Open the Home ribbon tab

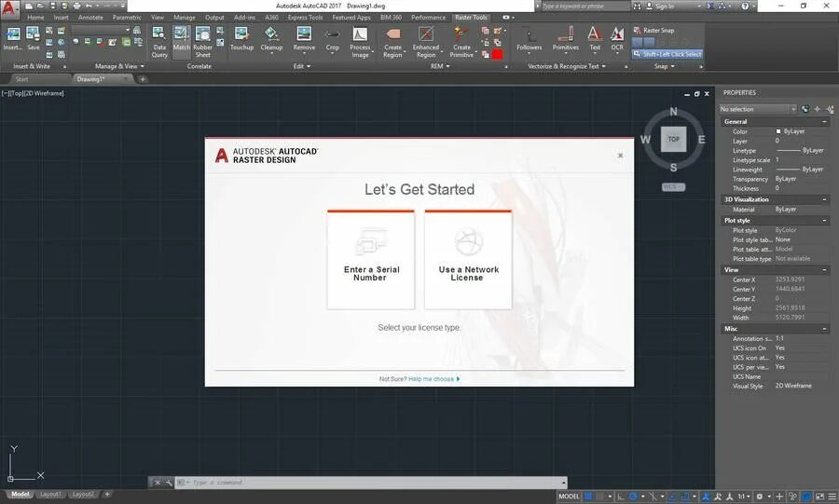tap(35, 18)
